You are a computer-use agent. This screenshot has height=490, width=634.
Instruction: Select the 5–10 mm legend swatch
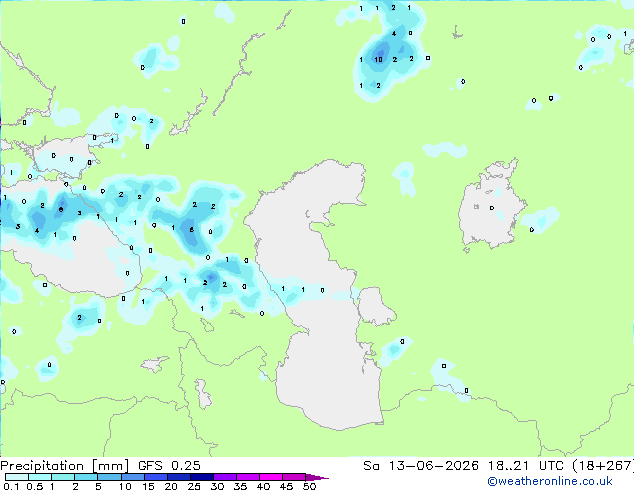click(x=109, y=477)
